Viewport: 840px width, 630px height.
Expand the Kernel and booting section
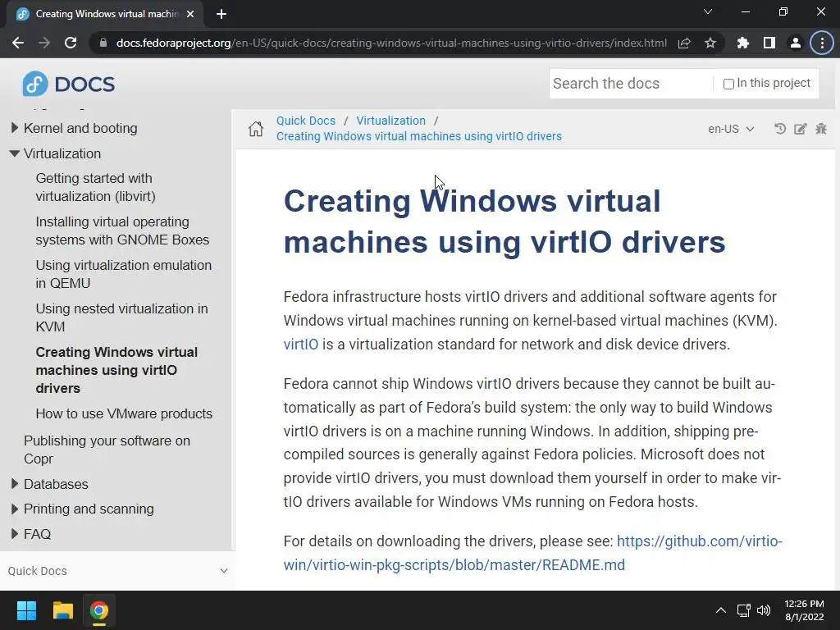click(x=15, y=128)
